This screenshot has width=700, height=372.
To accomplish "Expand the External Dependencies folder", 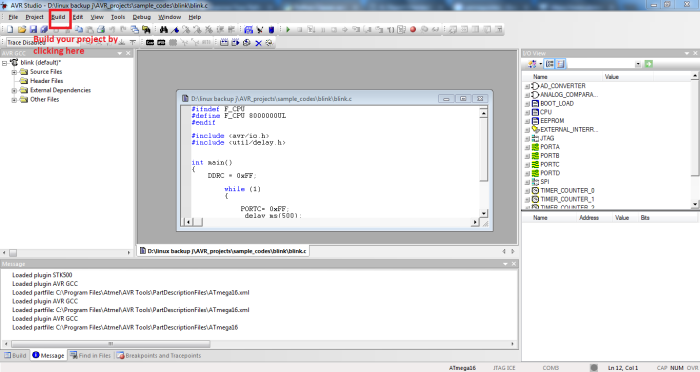I will pos(14,90).
